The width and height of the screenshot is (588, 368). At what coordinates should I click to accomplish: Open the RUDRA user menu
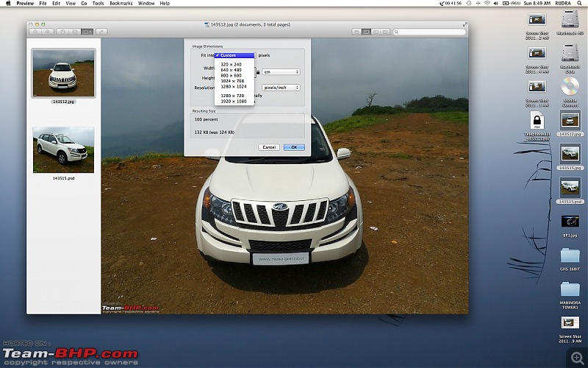pyautogui.click(x=563, y=3)
